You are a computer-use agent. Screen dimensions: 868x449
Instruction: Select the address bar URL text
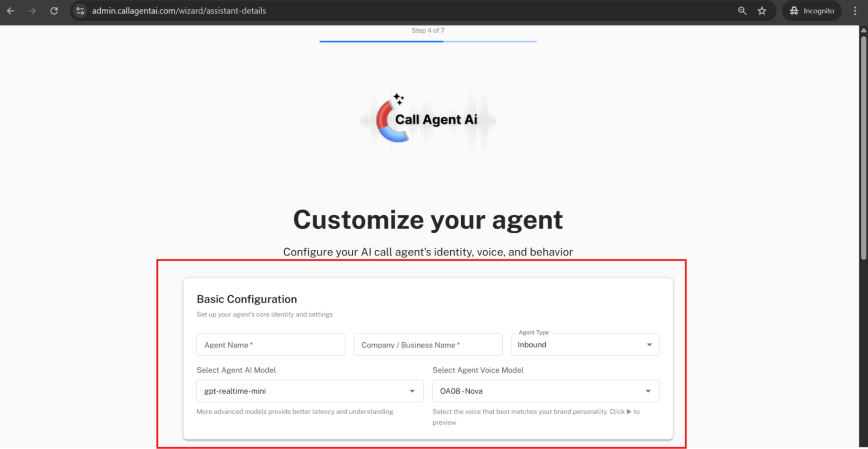pos(179,11)
